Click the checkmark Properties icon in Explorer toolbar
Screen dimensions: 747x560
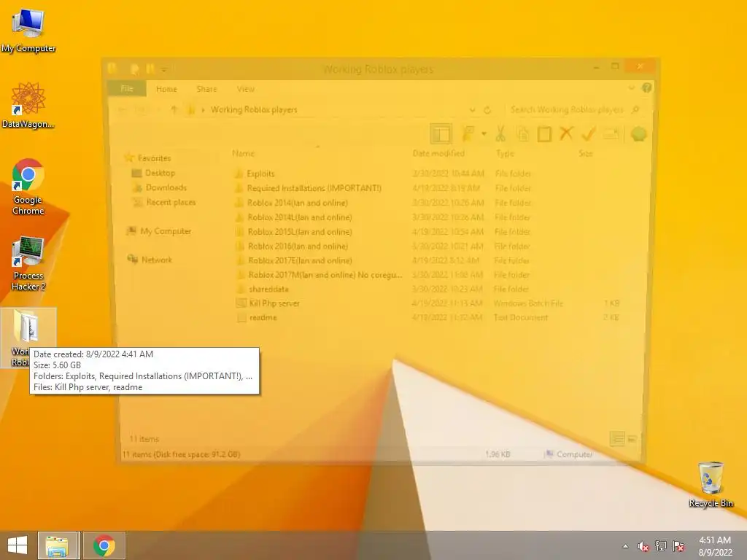pyautogui.click(x=589, y=134)
